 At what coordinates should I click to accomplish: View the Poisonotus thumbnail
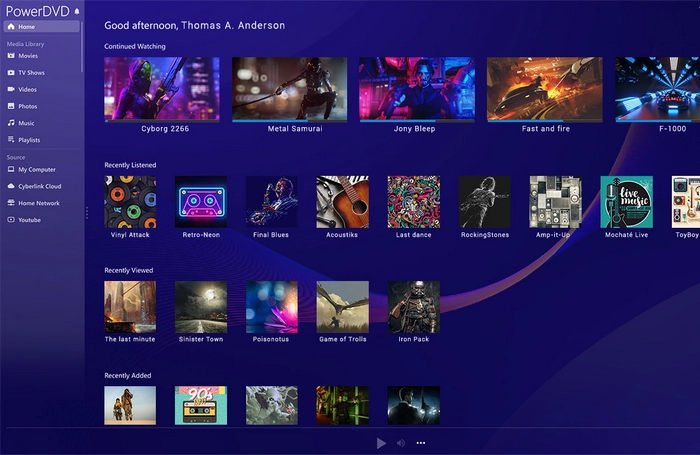[272, 307]
